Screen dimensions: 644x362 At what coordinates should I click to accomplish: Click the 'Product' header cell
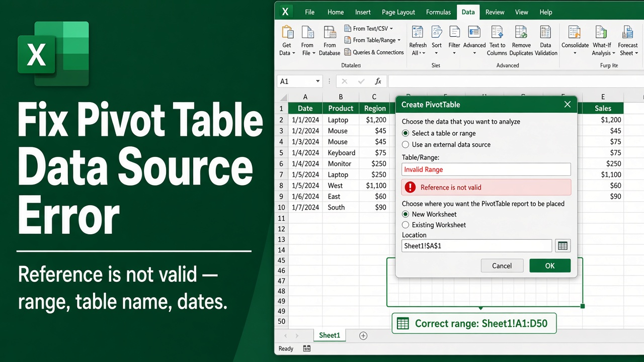pos(341,108)
